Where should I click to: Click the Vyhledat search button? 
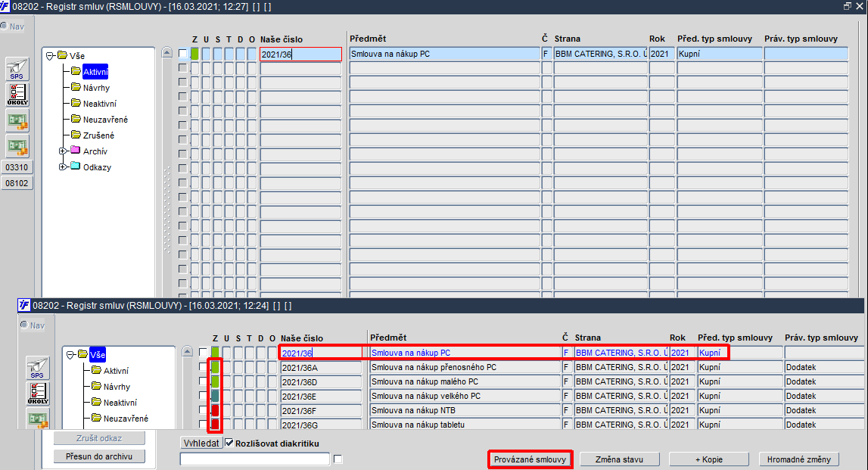201,444
